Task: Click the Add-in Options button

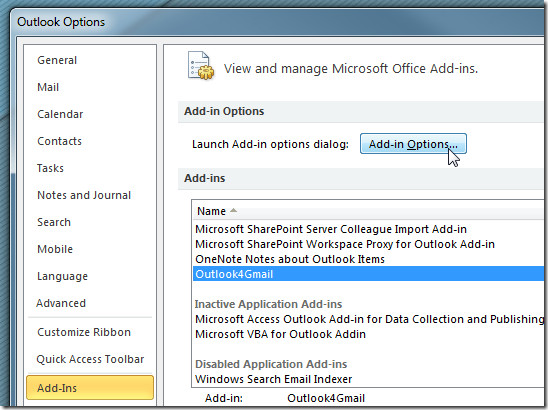Action: [413, 144]
